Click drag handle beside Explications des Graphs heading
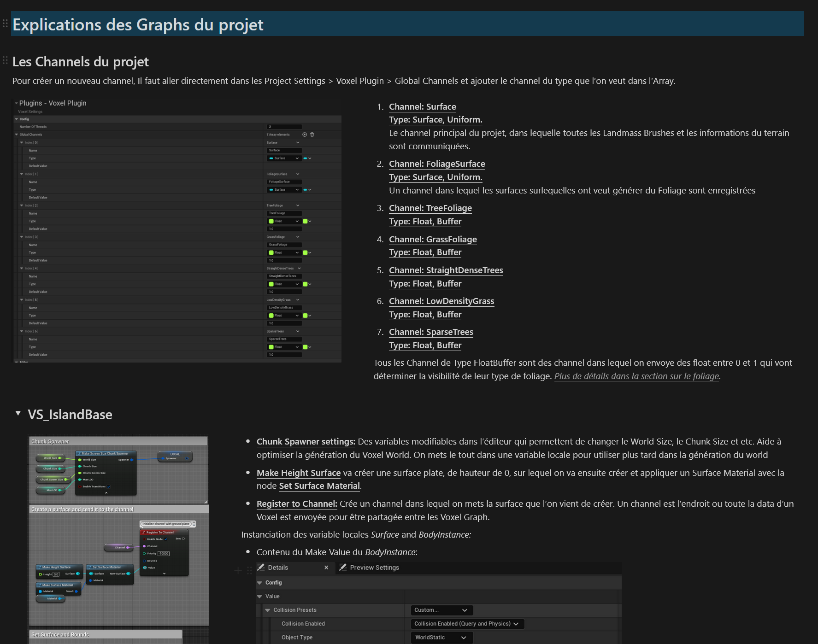Viewport: 818px width, 644px height. pyautogui.click(x=5, y=23)
